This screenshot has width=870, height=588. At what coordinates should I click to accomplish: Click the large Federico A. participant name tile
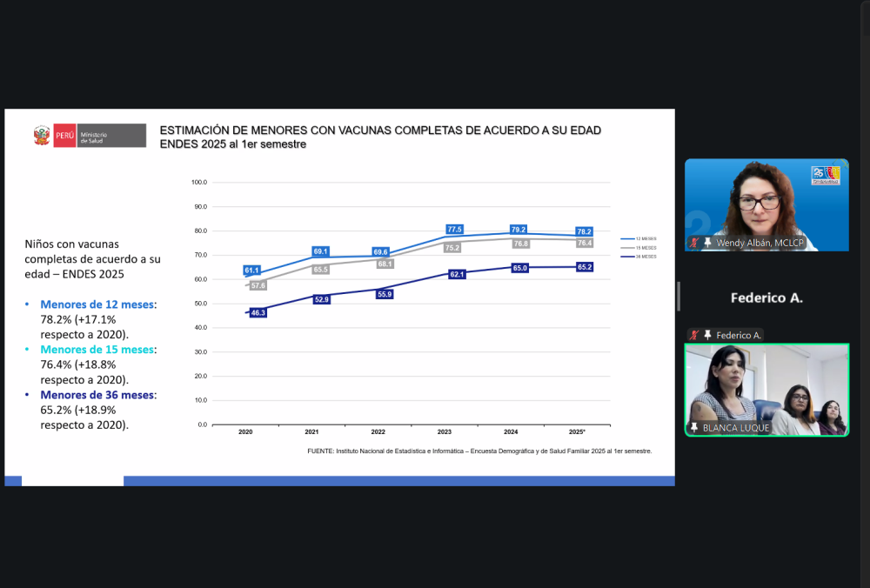[x=766, y=297]
